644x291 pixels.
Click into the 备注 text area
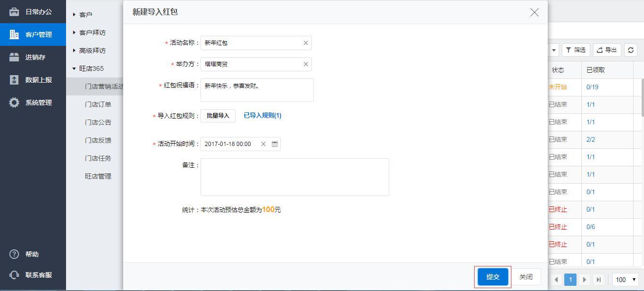click(x=294, y=177)
